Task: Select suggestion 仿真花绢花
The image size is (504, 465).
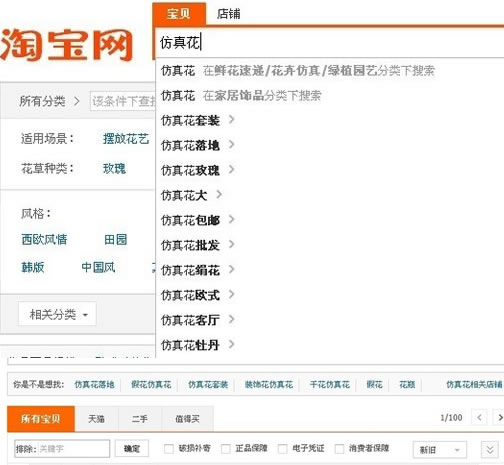Action: pyautogui.click(x=190, y=270)
